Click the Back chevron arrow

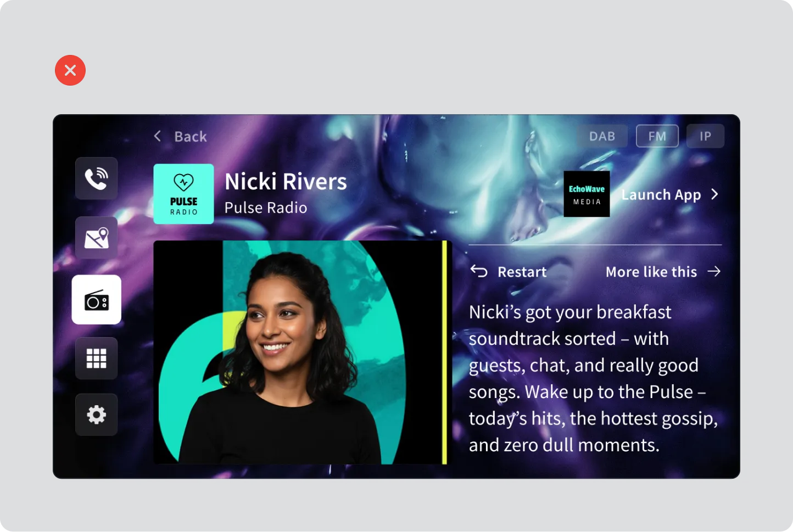[158, 136]
